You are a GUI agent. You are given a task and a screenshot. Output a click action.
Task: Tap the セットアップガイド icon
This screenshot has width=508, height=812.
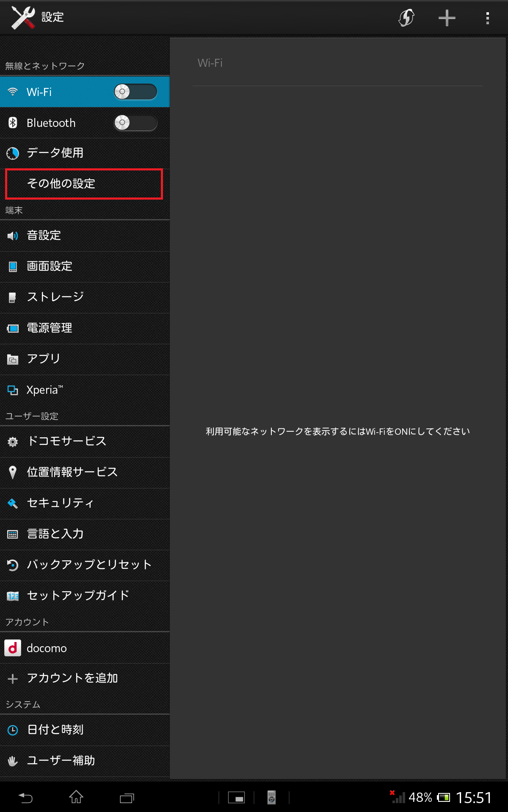pyautogui.click(x=13, y=596)
